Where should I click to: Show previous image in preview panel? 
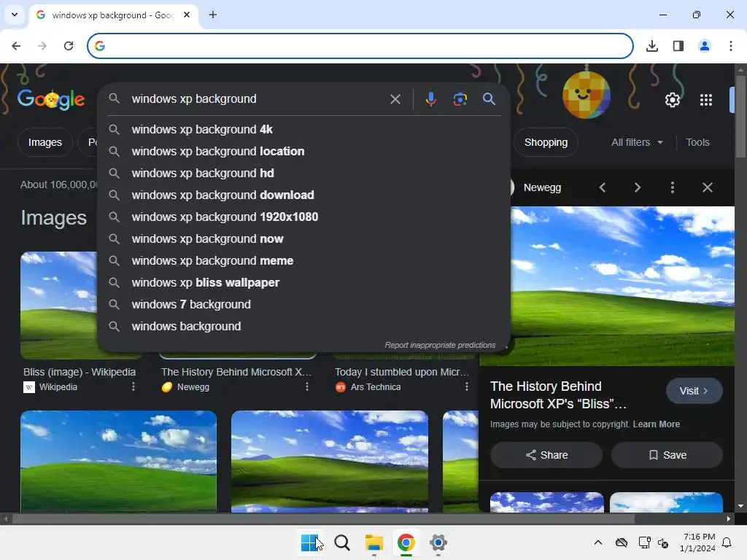pos(603,187)
